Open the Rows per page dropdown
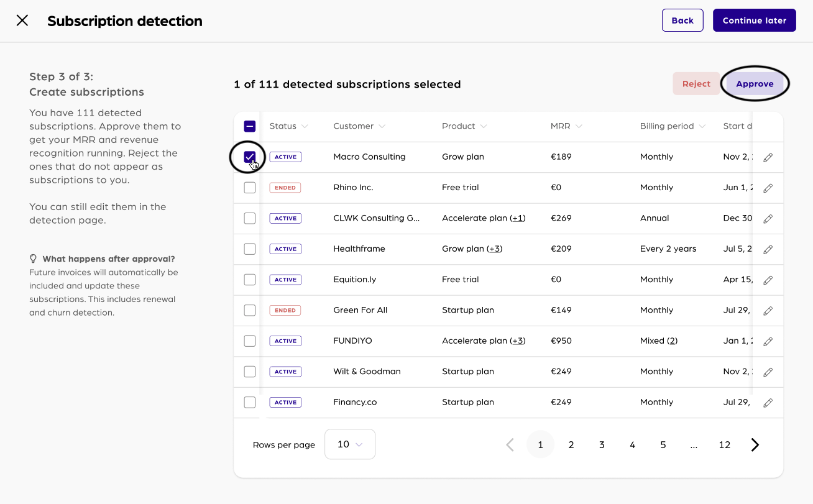 (350, 444)
